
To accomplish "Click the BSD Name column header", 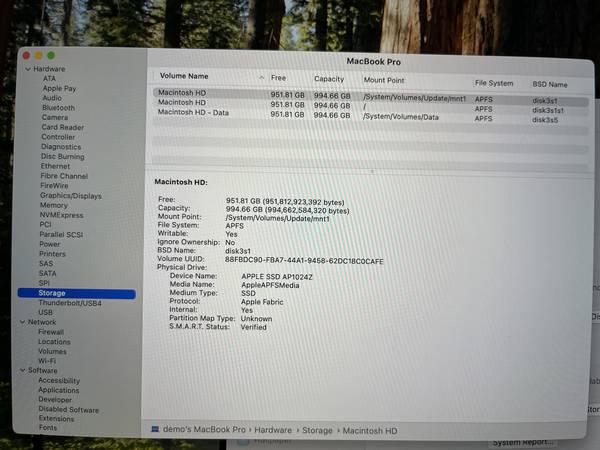I will [549, 84].
